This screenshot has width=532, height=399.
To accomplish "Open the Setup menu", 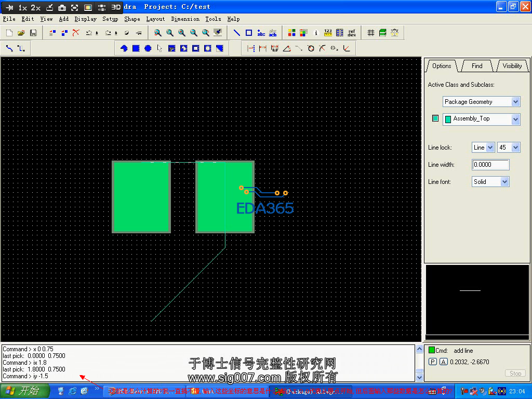I will pos(110,19).
